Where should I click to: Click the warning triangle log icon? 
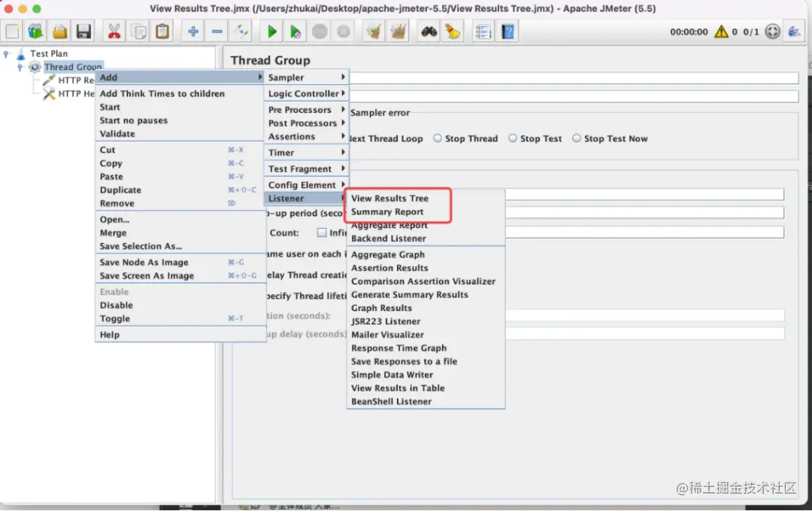click(721, 32)
